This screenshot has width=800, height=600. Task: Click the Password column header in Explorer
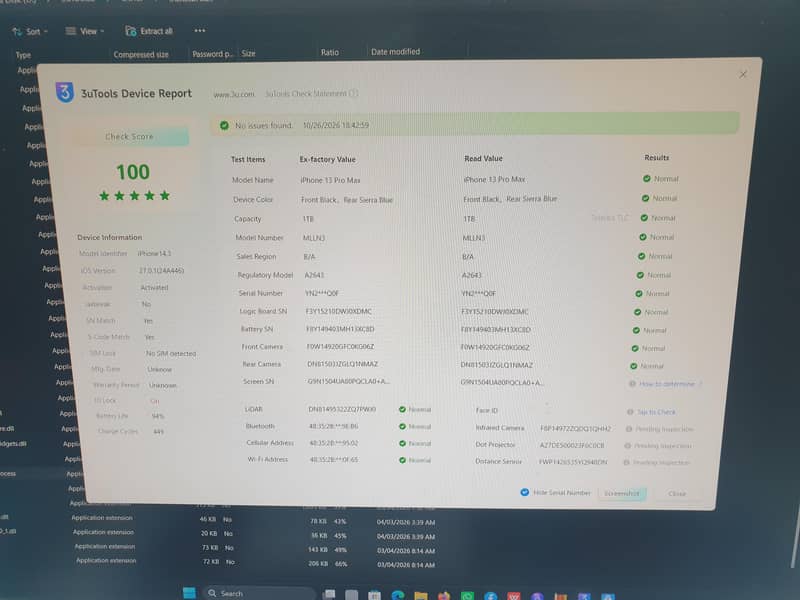point(212,54)
